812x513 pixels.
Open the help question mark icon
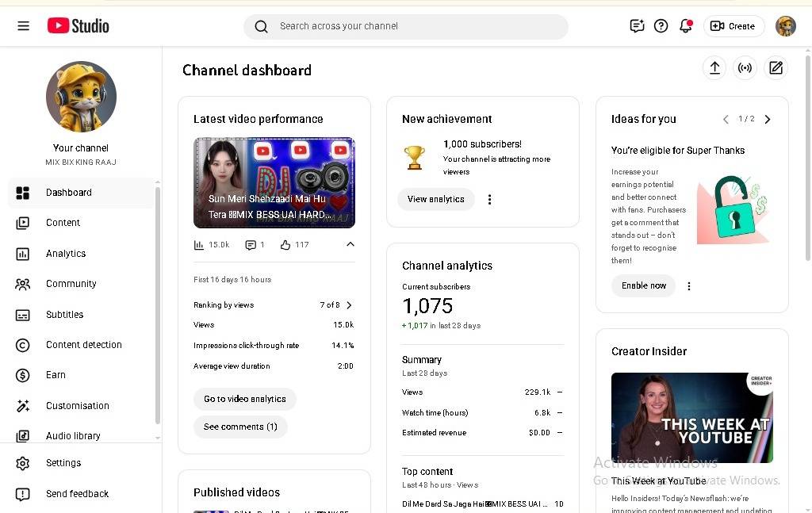pyautogui.click(x=661, y=26)
